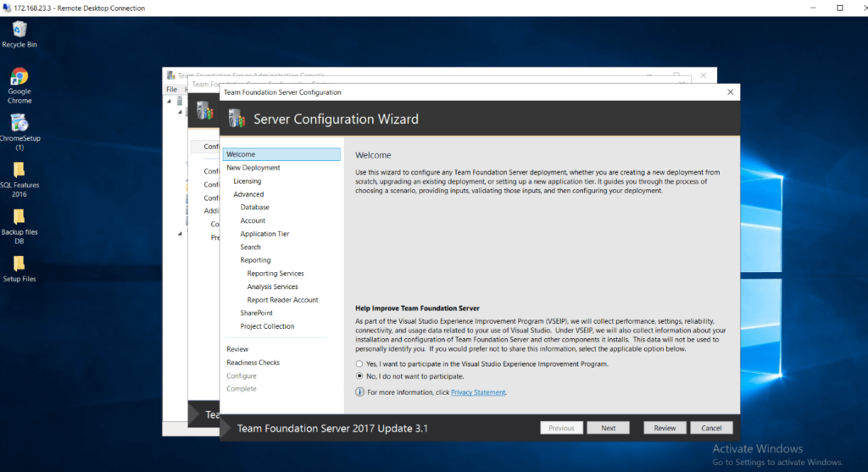Image resolution: width=868 pixels, height=472 pixels.
Task: Open the Analysis Services step
Action: (x=272, y=286)
